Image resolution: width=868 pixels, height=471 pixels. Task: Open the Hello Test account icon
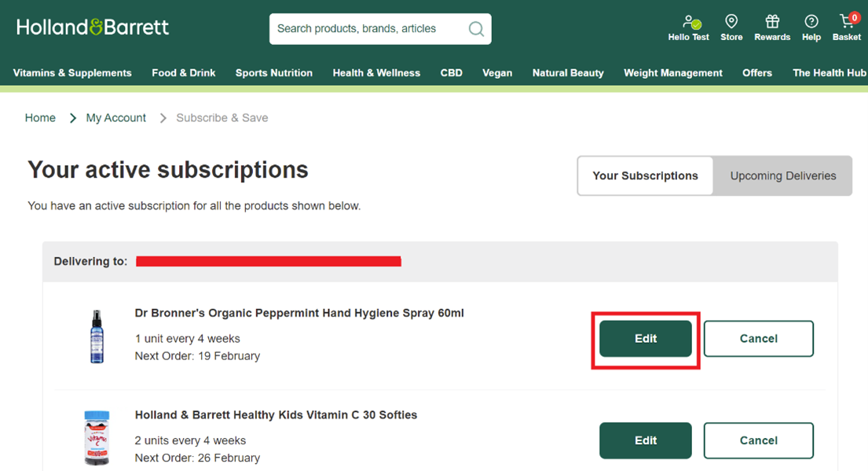(689, 22)
